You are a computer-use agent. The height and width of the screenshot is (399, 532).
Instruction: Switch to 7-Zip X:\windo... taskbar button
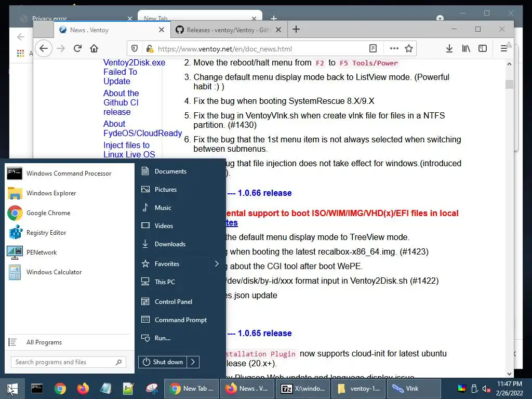click(x=303, y=389)
